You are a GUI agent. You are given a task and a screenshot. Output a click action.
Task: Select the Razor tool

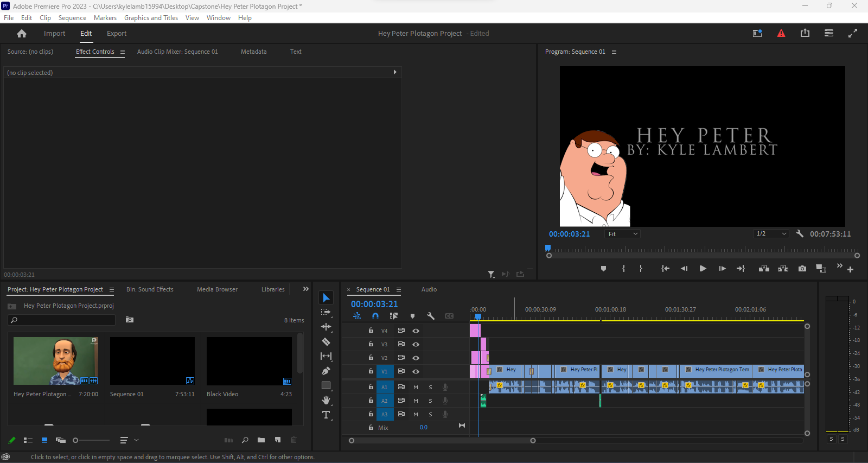coord(326,342)
